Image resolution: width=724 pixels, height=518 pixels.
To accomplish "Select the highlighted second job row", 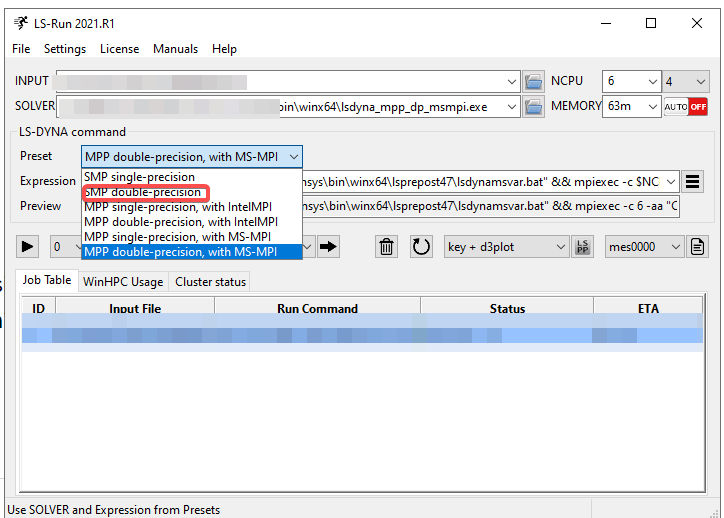I will pos(362,336).
